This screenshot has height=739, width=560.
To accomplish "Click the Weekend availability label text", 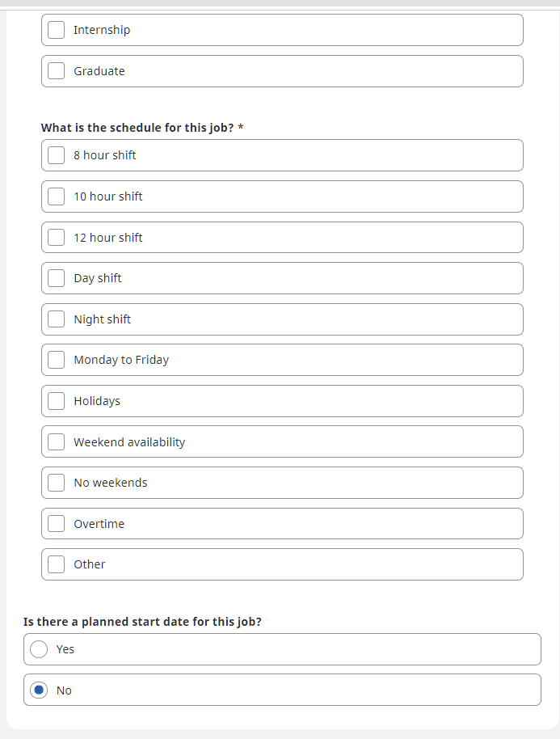I will click(x=129, y=442).
